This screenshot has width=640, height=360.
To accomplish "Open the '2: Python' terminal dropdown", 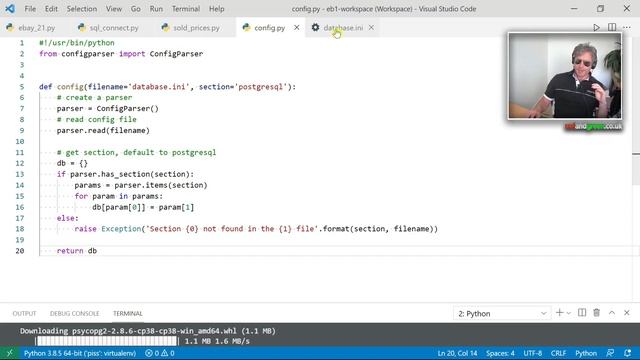I will pos(502,313).
